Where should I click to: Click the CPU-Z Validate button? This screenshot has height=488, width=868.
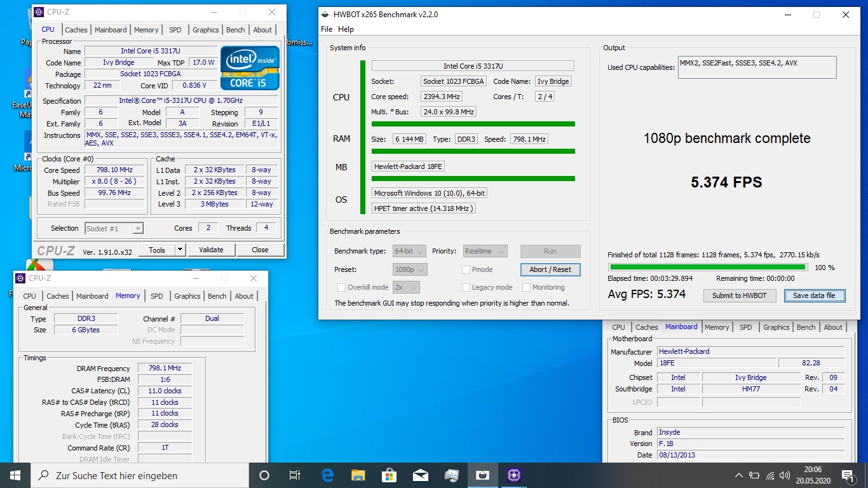point(211,250)
